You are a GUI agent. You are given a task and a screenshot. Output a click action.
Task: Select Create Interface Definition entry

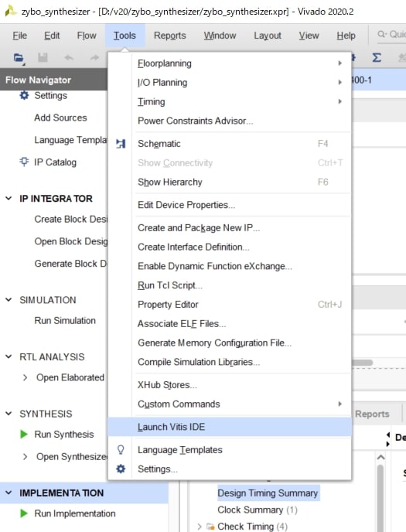[230, 247]
